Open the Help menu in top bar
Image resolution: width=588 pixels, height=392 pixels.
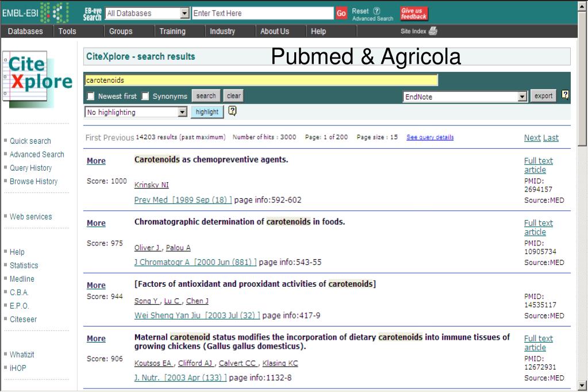click(318, 31)
